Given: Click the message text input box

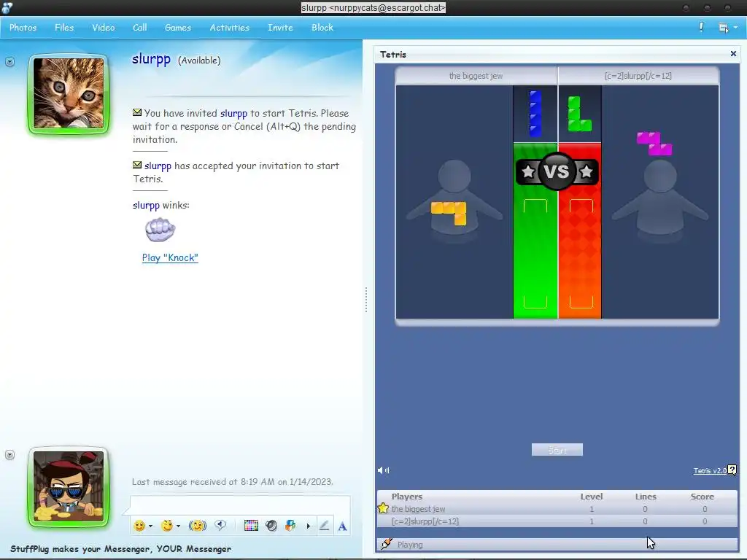Looking at the screenshot, I should (x=240, y=505).
